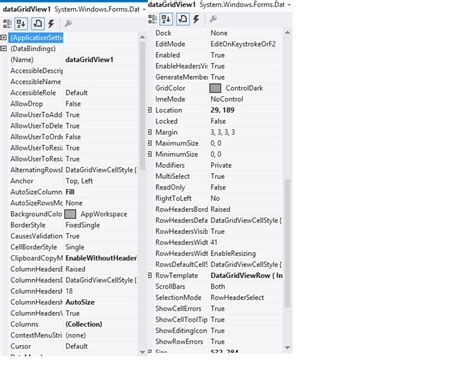Click the ImeMode NoControl value

pyautogui.click(x=227, y=99)
